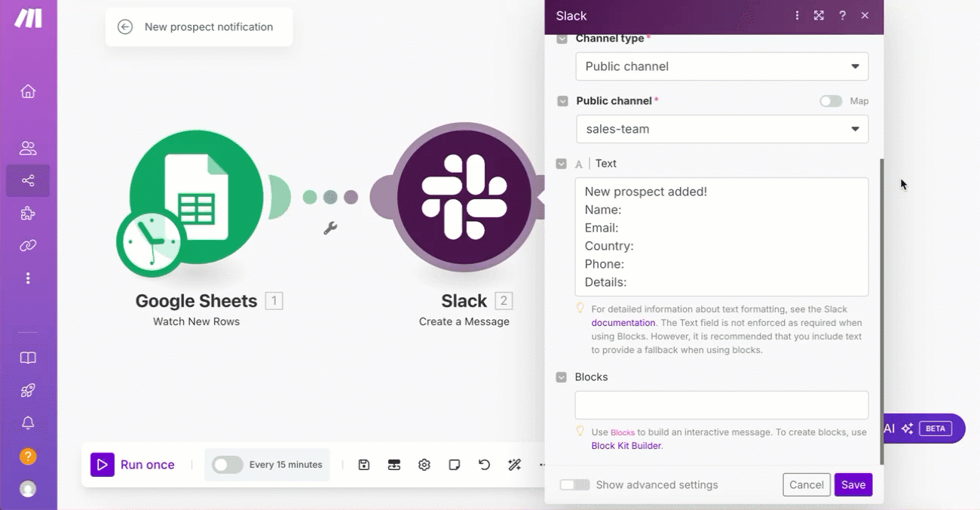Open the Resource hub book icon
Screen dimensions: 980x510
28,358
